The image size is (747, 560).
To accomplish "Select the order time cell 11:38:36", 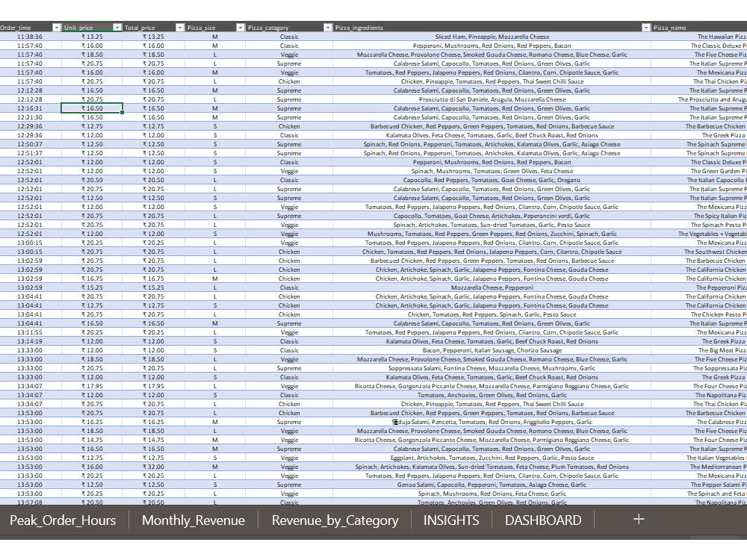I will click(30, 37).
